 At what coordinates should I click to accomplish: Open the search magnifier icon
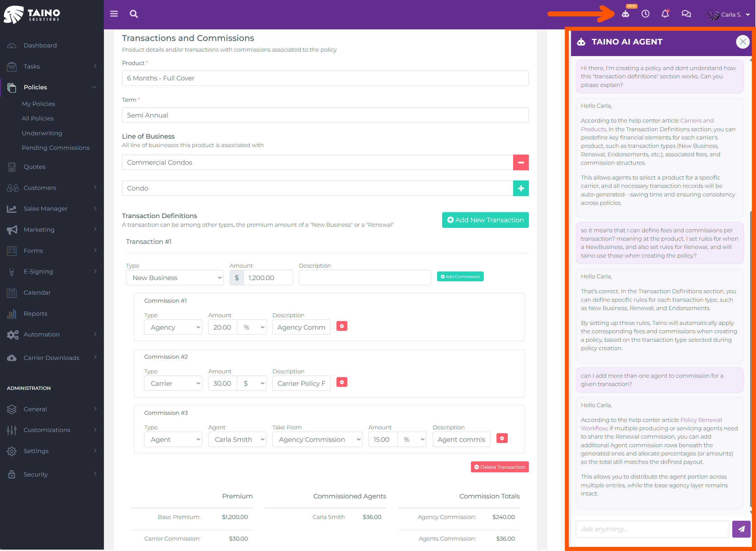[x=134, y=14]
